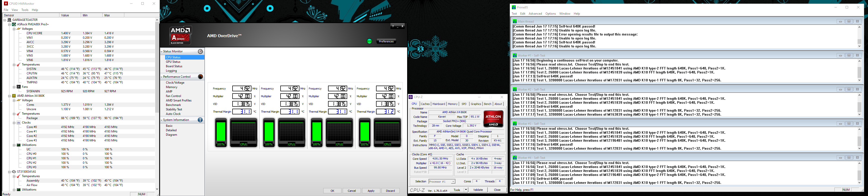Click the Worker #4 Self-Test window icon
The height and width of the screenshot is (196, 868).
pos(515,158)
